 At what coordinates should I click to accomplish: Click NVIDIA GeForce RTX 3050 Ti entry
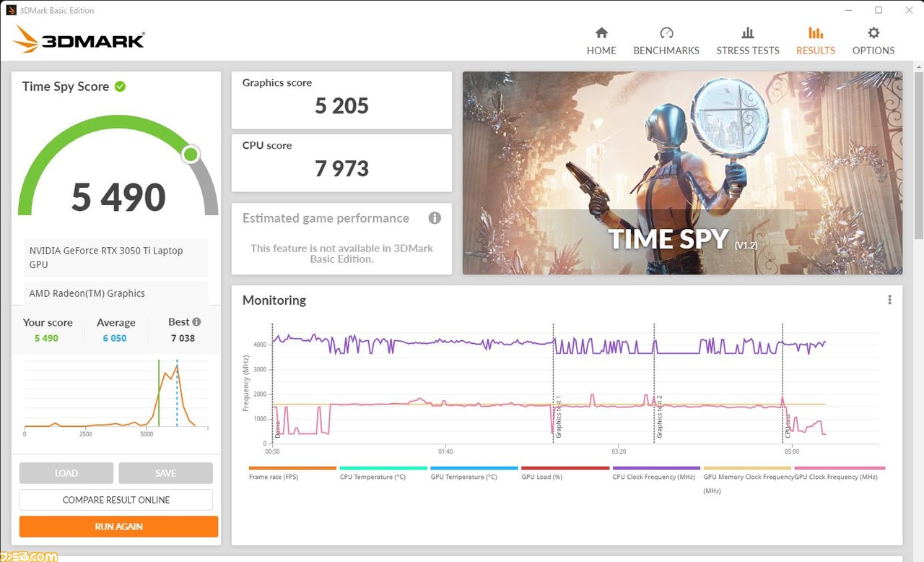coord(116,258)
